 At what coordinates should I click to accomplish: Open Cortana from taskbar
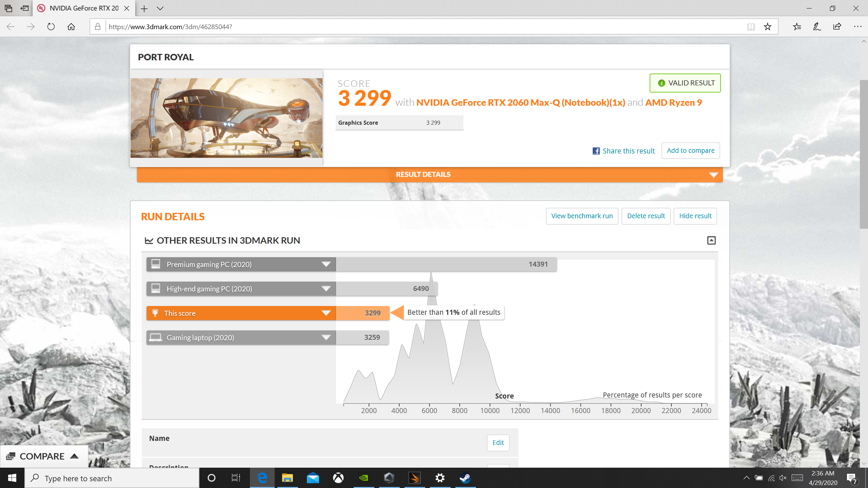point(212,478)
